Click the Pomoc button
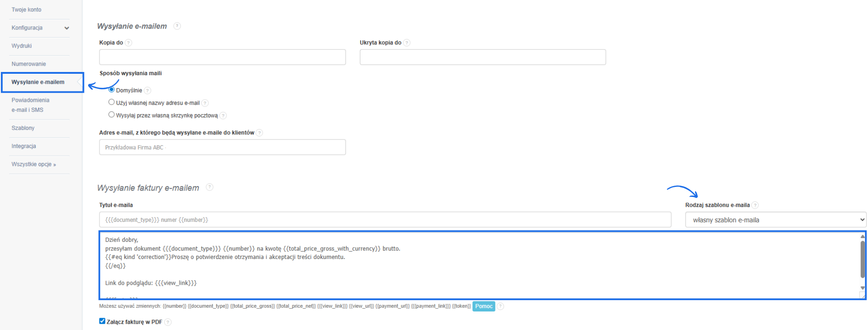This screenshot has height=330, width=868. pyautogui.click(x=484, y=306)
